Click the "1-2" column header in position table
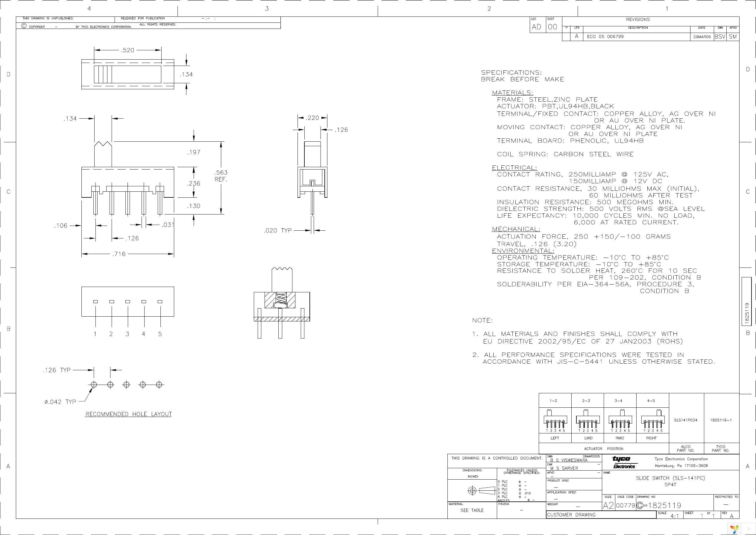The height and width of the screenshot is (535, 756). [553, 401]
